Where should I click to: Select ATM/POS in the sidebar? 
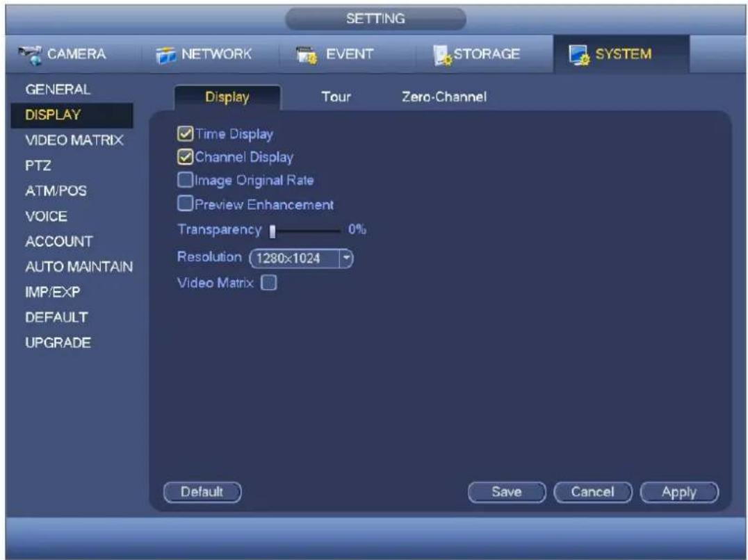coord(56,190)
